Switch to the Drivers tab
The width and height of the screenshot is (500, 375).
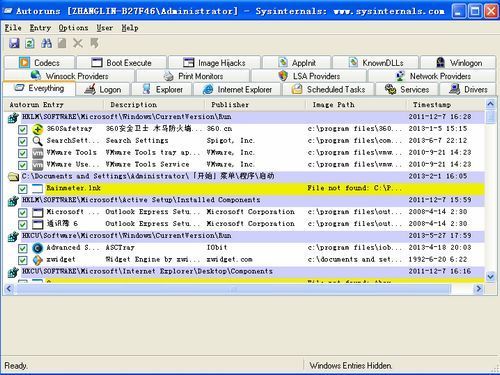click(468, 89)
